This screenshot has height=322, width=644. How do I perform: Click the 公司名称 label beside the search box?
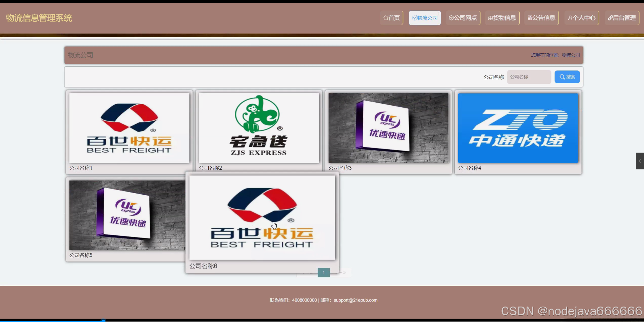pyautogui.click(x=493, y=77)
